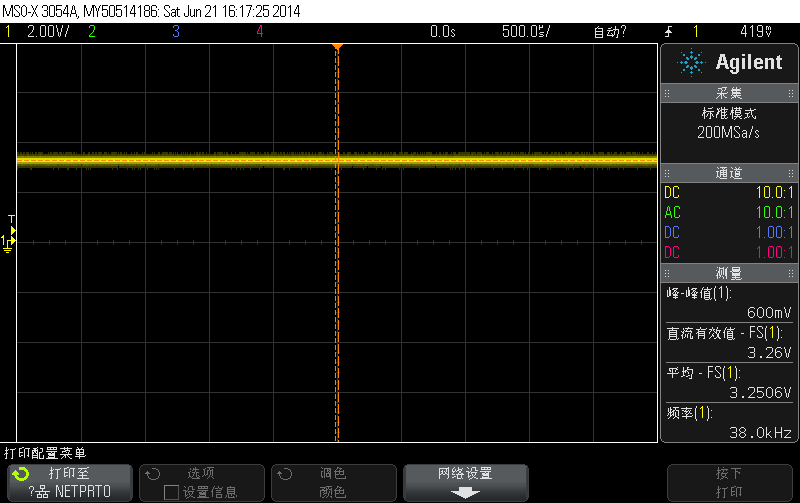Click the yellow DC 10.0:1 channel row

click(x=729, y=192)
